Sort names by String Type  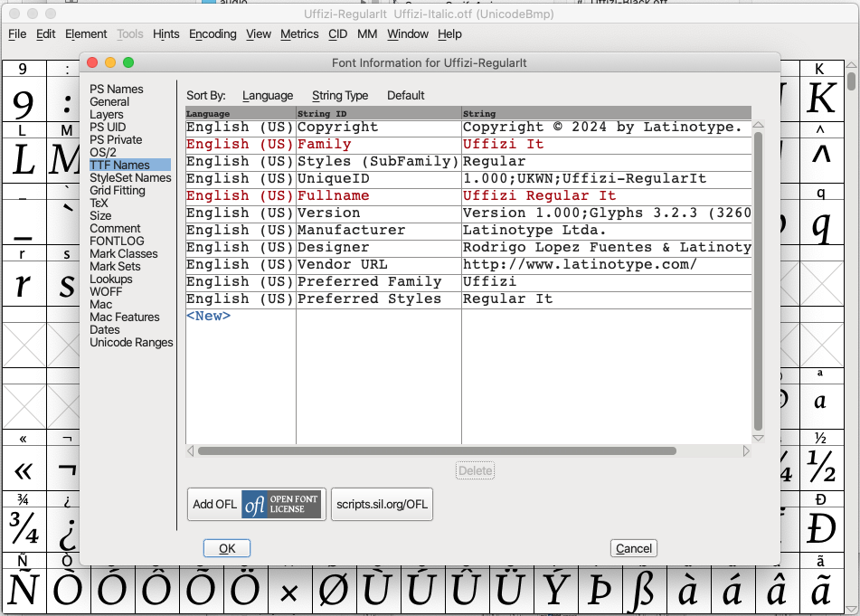point(340,96)
